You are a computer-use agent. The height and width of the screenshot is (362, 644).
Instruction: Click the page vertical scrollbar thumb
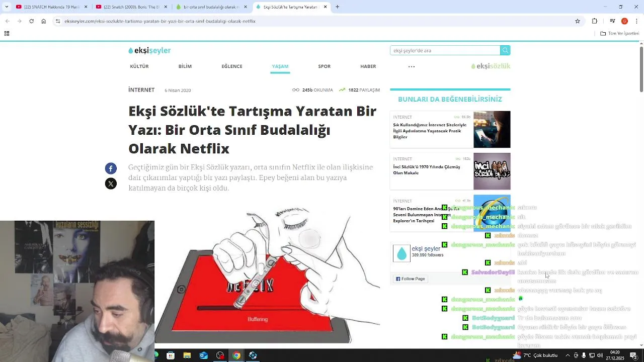pos(641,69)
